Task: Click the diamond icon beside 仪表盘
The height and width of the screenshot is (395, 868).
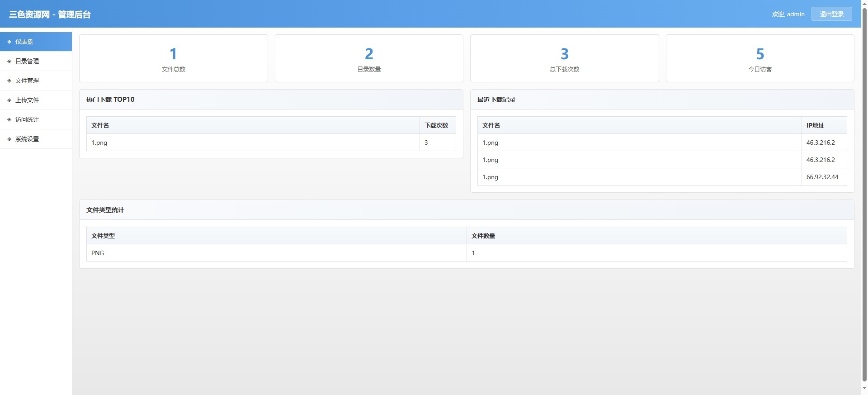Action: tap(9, 42)
